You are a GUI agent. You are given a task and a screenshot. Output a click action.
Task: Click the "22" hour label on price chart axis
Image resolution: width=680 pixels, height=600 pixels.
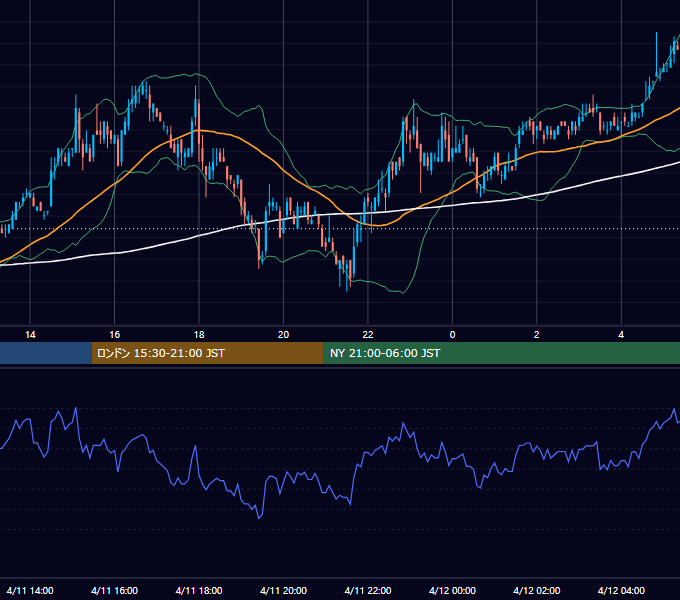coord(368,335)
